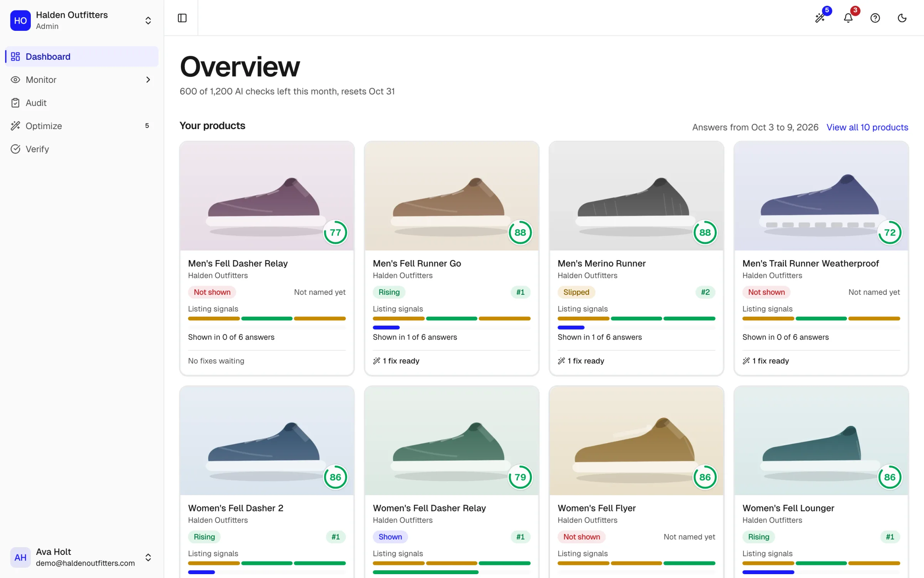Go to the Dashboard menu item
Viewport: 924px width, 578px height.
click(82, 56)
